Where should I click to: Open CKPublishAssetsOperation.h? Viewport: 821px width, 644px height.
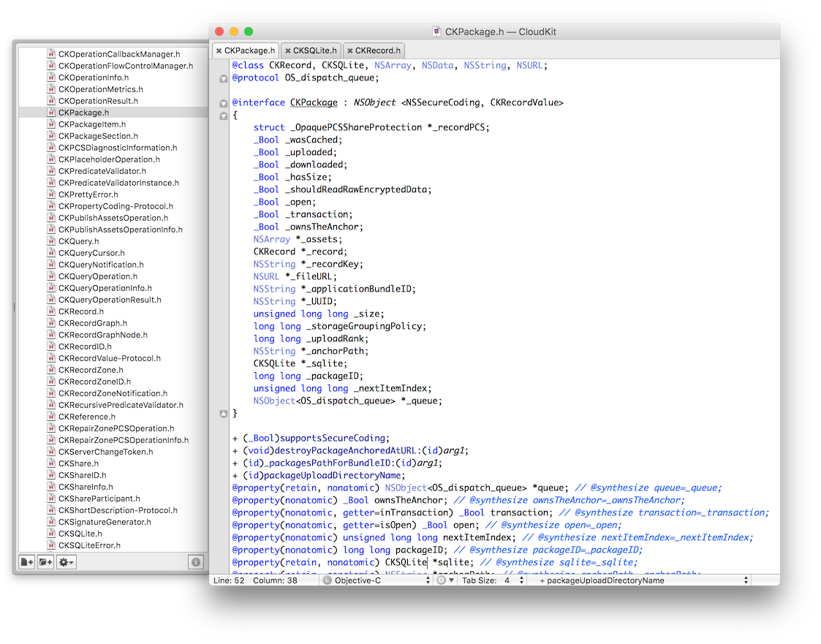113,218
